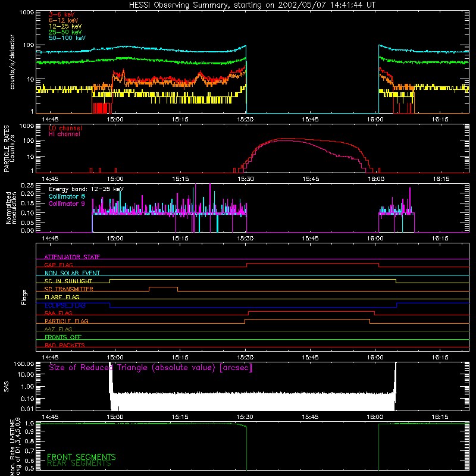Click the Flags axis label
The image size is (476, 476).
point(24,297)
